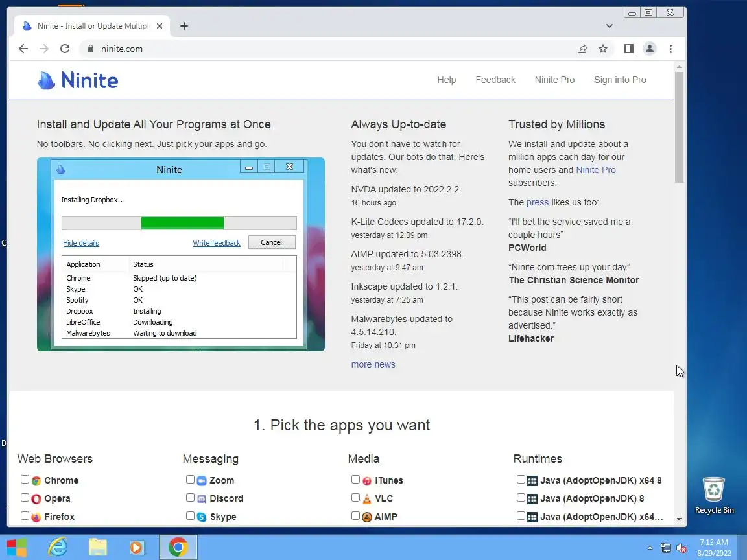This screenshot has width=747, height=560.
Task: Click the Opera app icon
Action: (36, 499)
